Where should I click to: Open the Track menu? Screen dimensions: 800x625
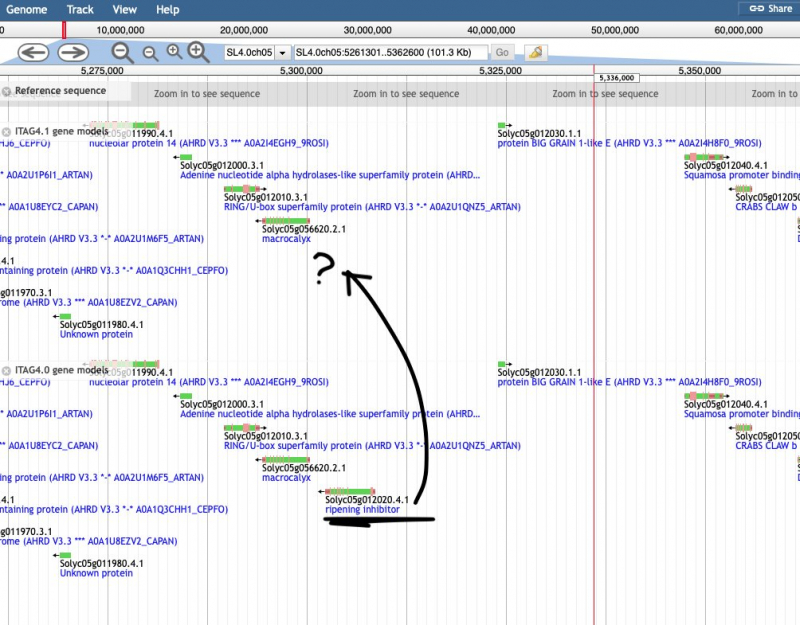pos(79,9)
